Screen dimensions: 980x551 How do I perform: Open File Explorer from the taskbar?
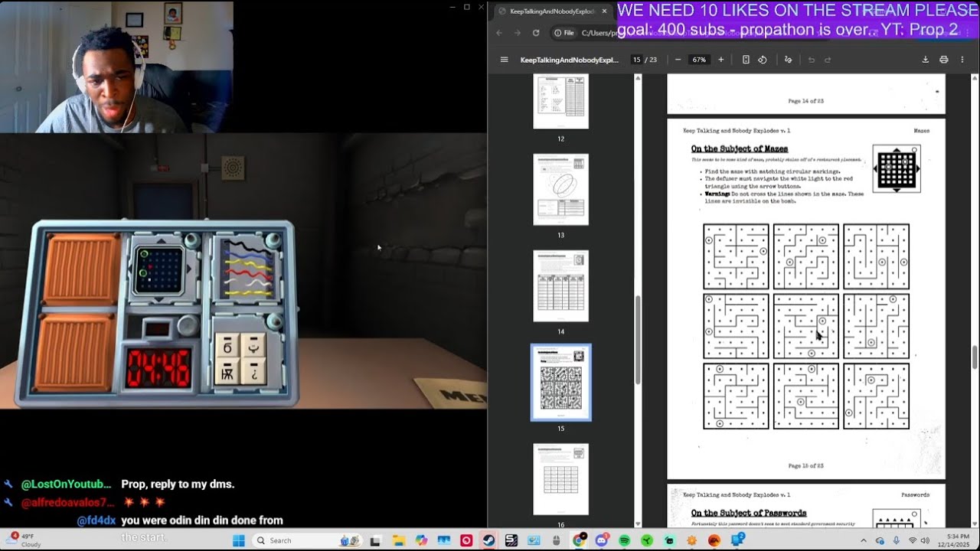click(x=398, y=540)
